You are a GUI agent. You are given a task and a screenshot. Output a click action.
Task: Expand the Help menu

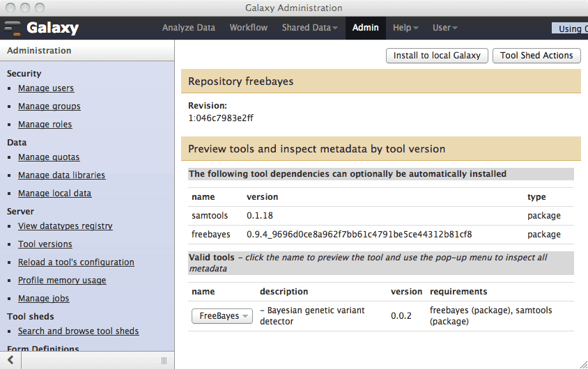[x=405, y=28]
